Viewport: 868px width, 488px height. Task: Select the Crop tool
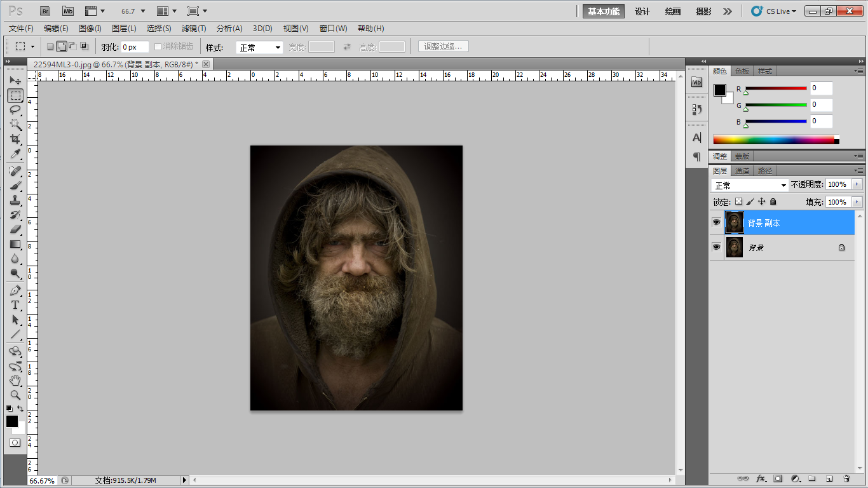click(x=15, y=139)
